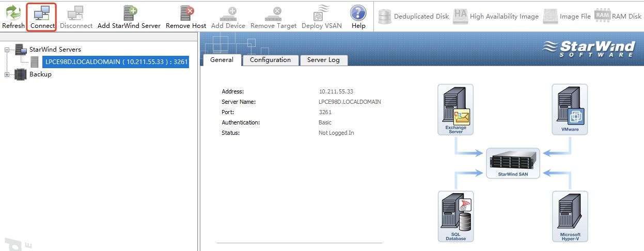The width and height of the screenshot is (644, 251).
Task: Connect to the selected StarWind server
Action: (41, 17)
